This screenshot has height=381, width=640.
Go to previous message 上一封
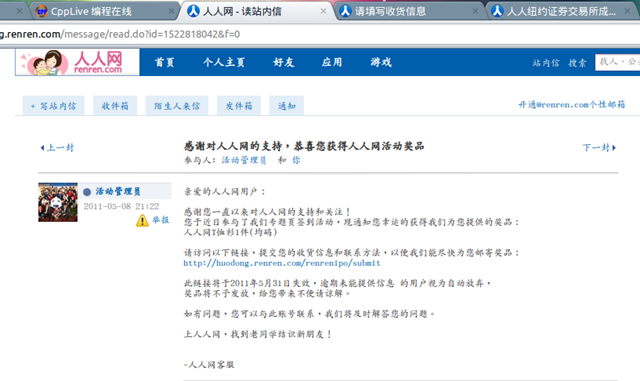tap(57, 147)
